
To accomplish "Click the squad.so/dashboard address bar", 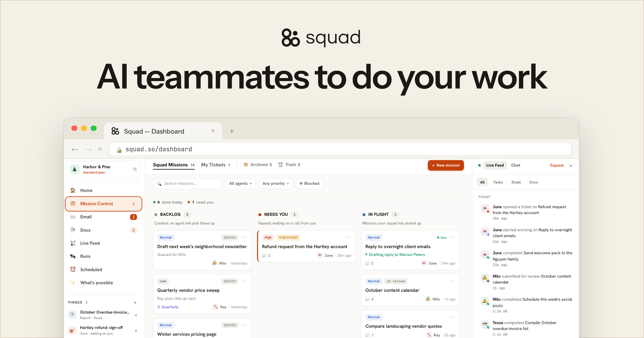I will (x=340, y=149).
